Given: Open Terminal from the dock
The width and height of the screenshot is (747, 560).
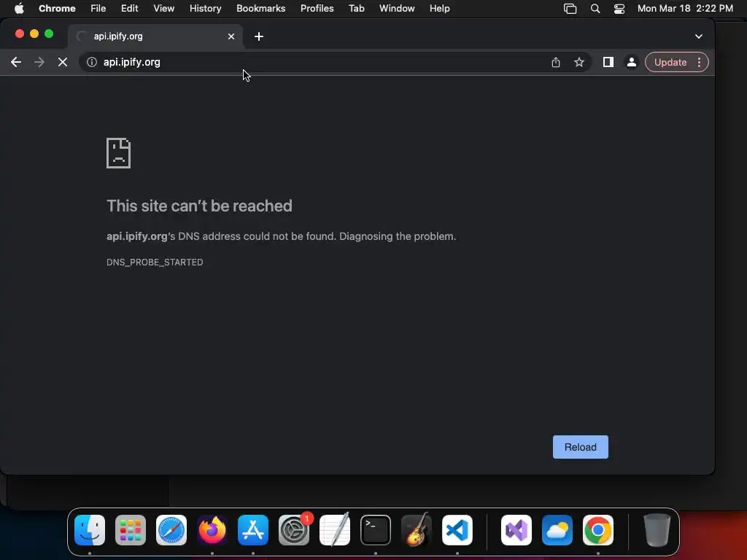Looking at the screenshot, I should tap(376, 530).
